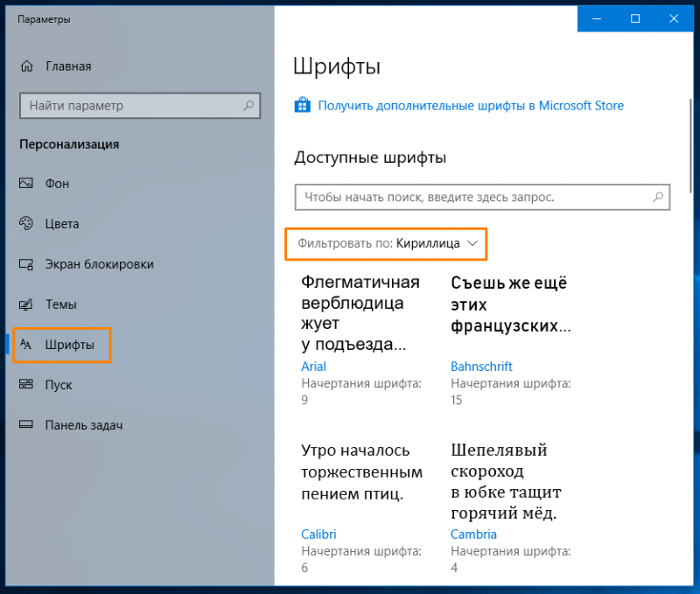Viewport: 700px width, 594px height.
Task: Select the Цвета palette icon
Action: point(26,223)
